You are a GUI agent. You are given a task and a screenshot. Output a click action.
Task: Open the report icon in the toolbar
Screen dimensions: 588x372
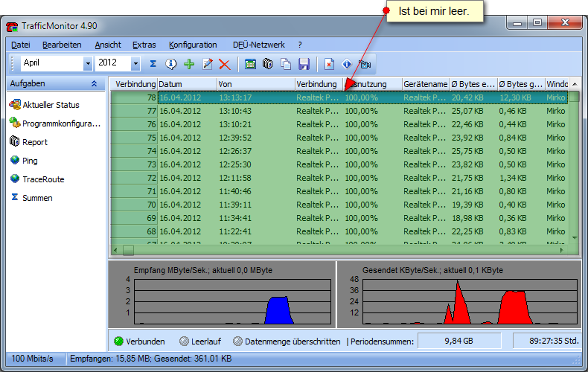click(267, 64)
